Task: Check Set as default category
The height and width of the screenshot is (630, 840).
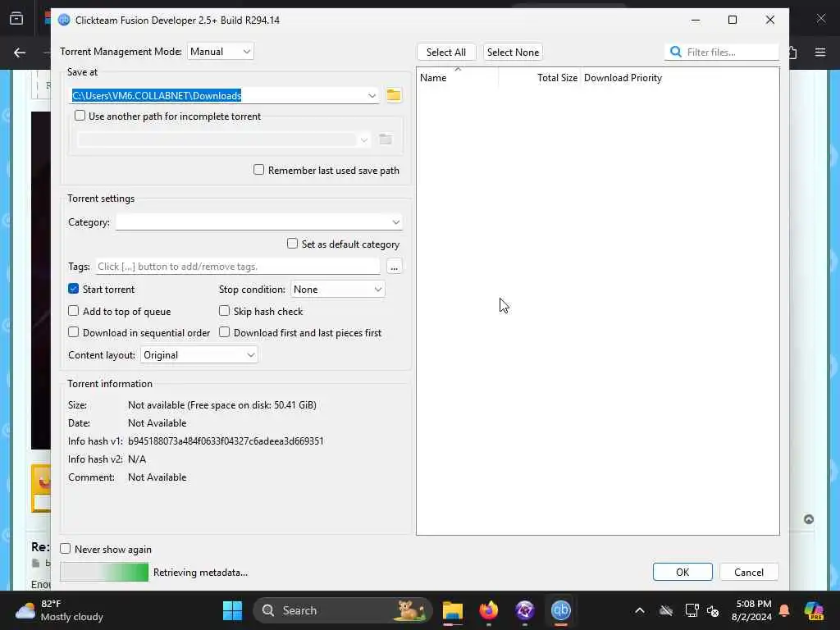Action: pyautogui.click(x=293, y=244)
